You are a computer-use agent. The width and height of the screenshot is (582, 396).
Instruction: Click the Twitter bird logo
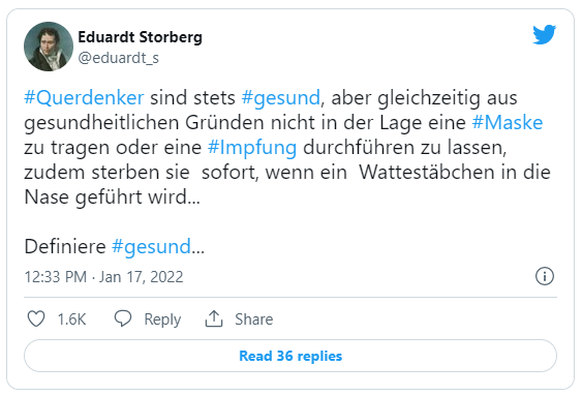[x=544, y=35]
